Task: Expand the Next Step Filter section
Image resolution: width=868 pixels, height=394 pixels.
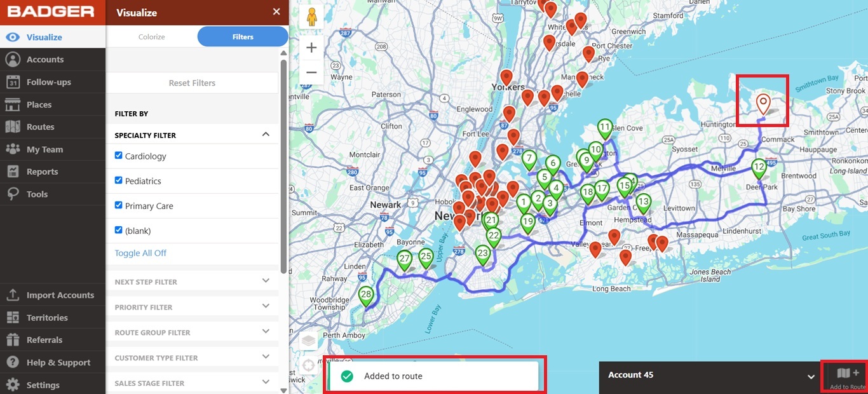Action: coord(266,281)
